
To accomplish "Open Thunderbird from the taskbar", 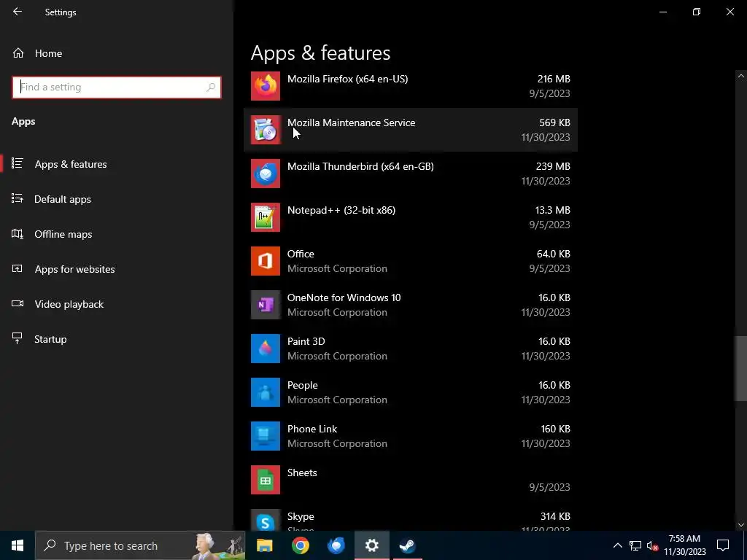I will (336, 545).
